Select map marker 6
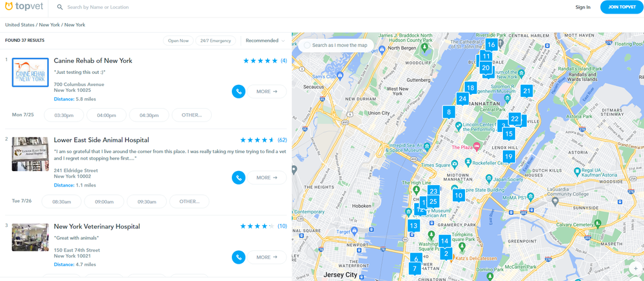Screen dimensions: 644x281 416,258
